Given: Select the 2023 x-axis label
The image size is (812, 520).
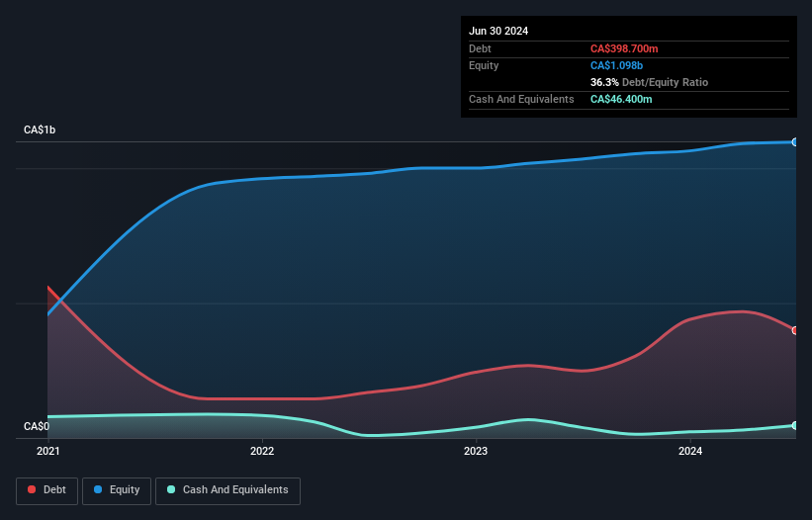Looking at the screenshot, I should tap(476, 451).
